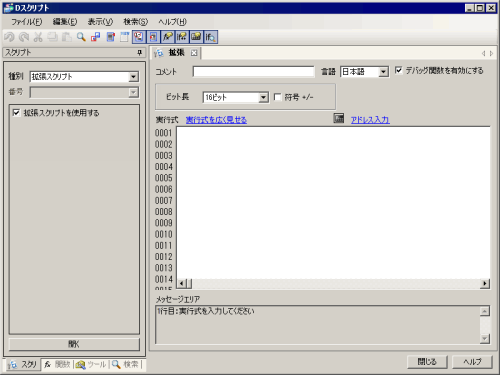Switch to the スクリ tab at bottom left
500x375 pixels.
[x=23, y=364]
